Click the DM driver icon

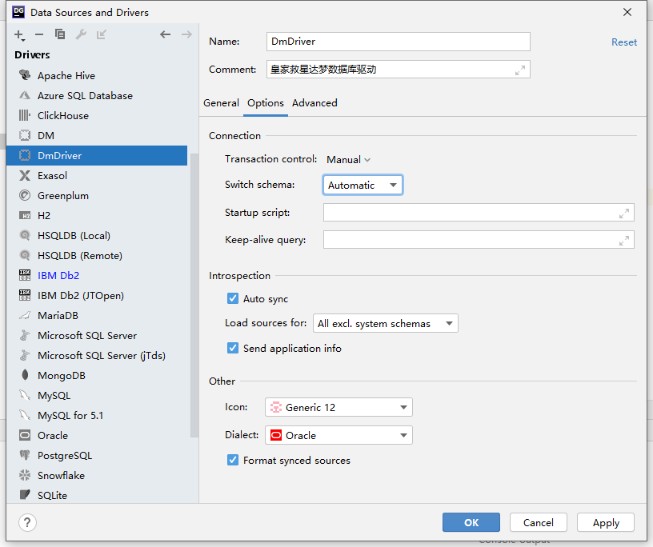pyautogui.click(x=25, y=135)
